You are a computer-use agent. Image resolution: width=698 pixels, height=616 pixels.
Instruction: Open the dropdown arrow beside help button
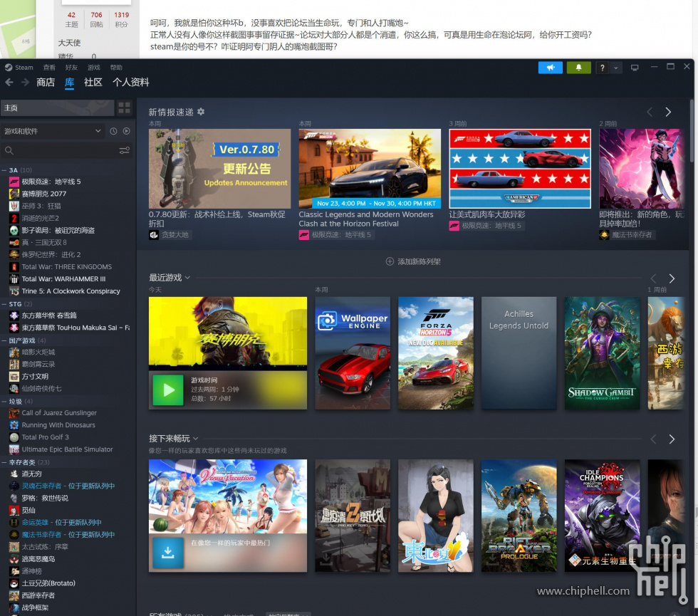pos(615,68)
